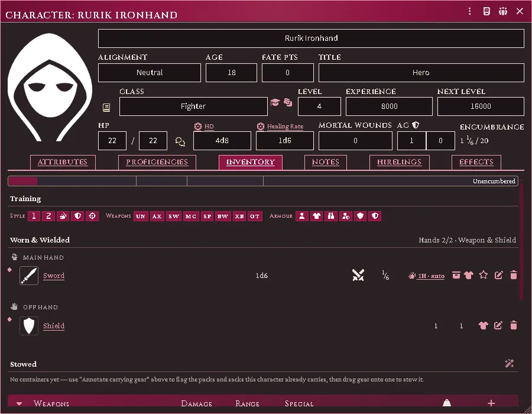
Task: Open the three-dot options menu in the header
Action: (469, 12)
